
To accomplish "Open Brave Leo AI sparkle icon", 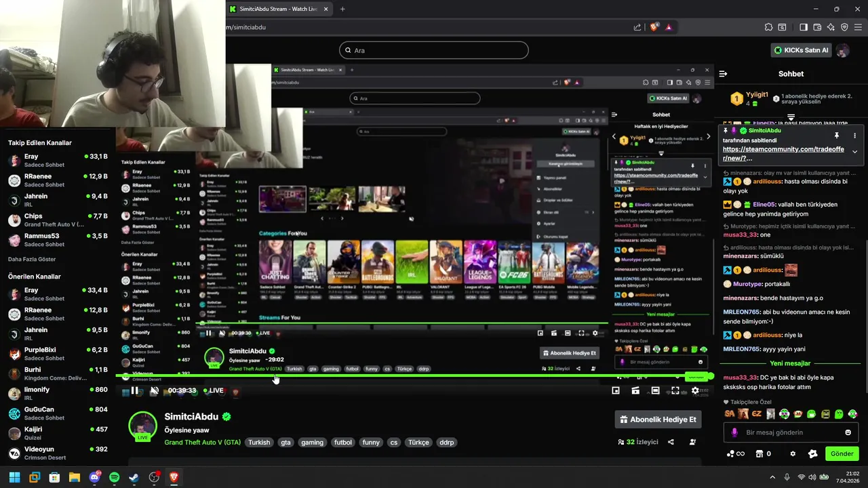I will pos(831,27).
